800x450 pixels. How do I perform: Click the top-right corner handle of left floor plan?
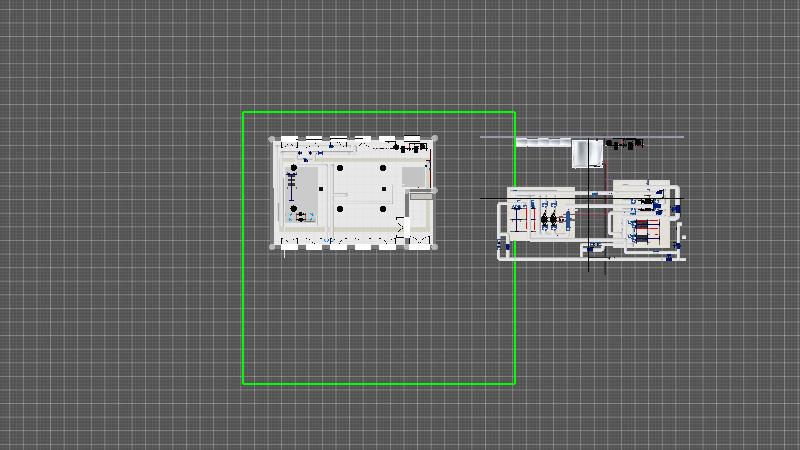[x=435, y=140]
